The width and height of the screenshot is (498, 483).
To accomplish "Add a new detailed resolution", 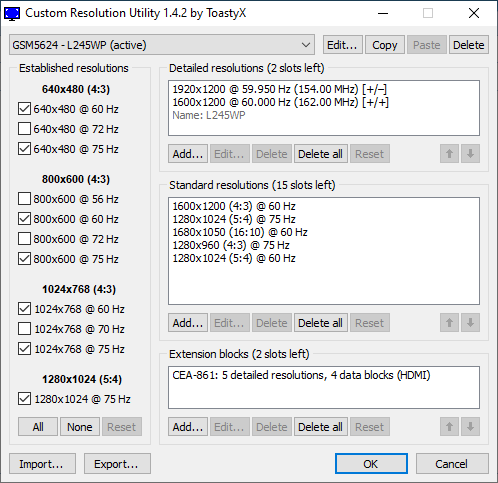I will pos(188,154).
